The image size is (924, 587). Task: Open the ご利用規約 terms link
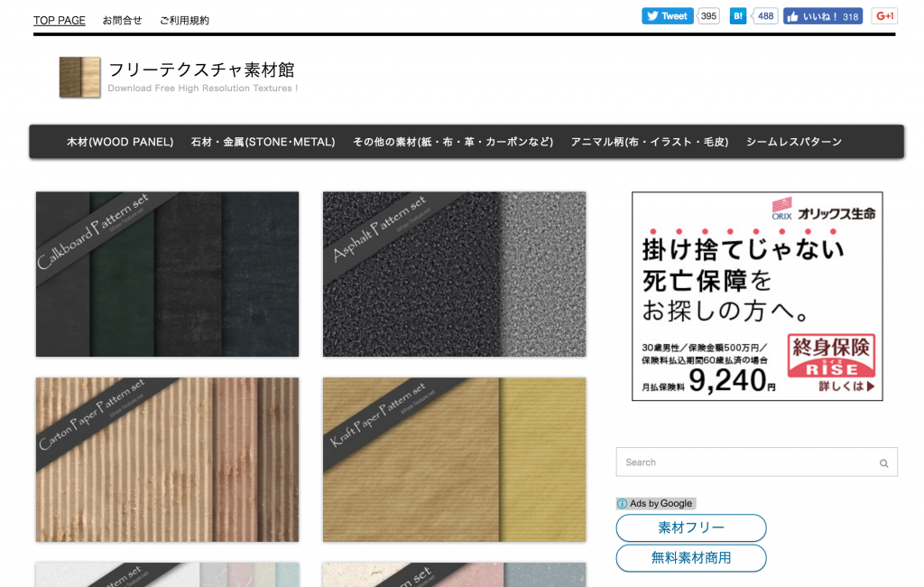184,20
